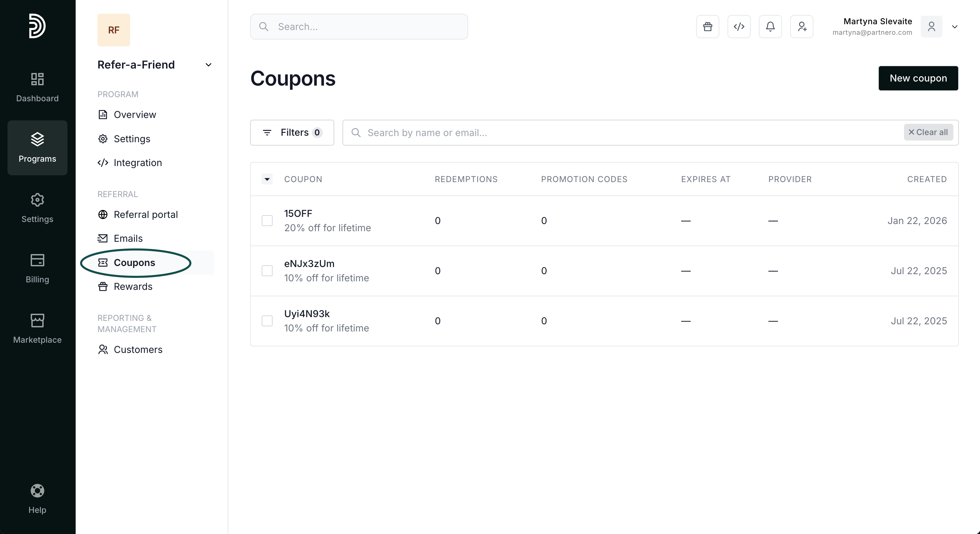
Task: Click the add user icon in header
Action: pos(801,27)
